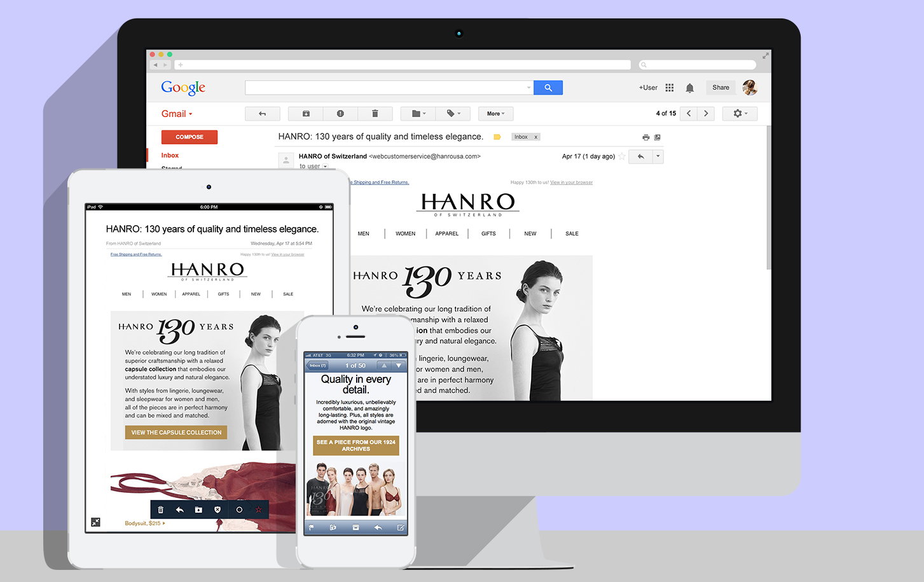Toggle the red star in the iPad toolbar
The image size is (924, 582).
tap(259, 509)
